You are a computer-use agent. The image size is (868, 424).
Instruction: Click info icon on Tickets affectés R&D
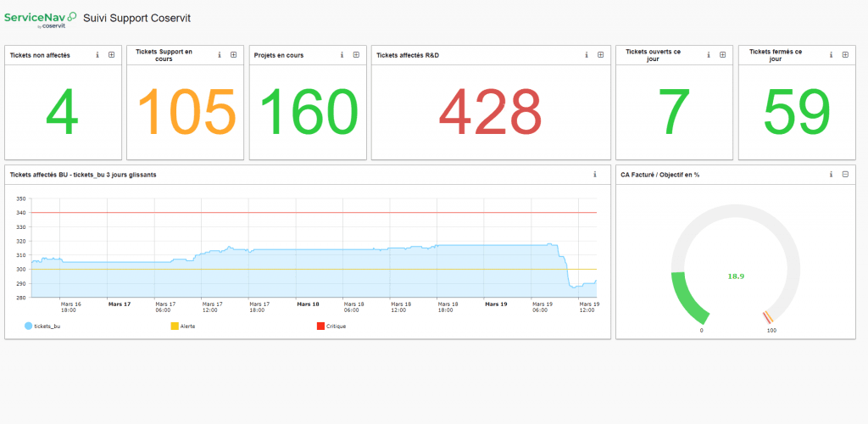point(587,55)
